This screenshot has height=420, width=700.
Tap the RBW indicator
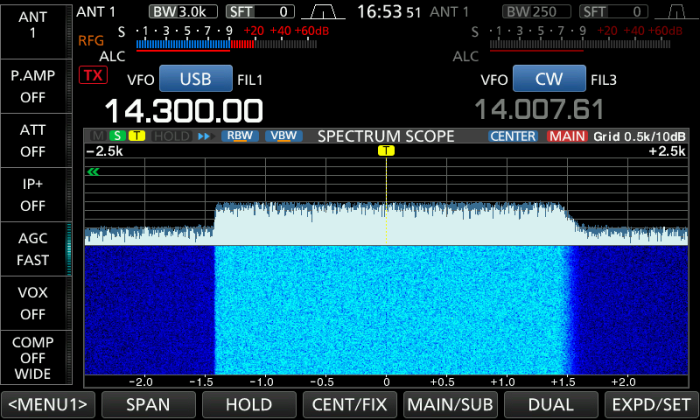pos(240,136)
